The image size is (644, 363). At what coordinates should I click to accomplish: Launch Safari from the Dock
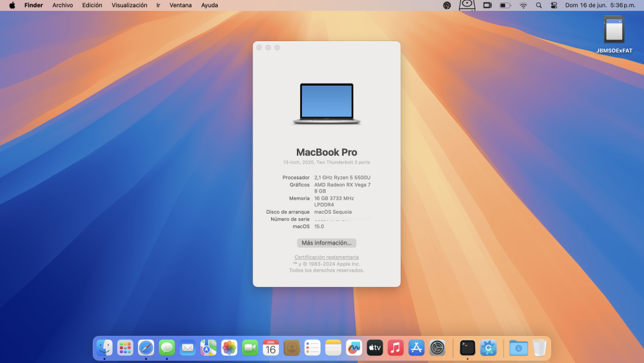coord(146,348)
